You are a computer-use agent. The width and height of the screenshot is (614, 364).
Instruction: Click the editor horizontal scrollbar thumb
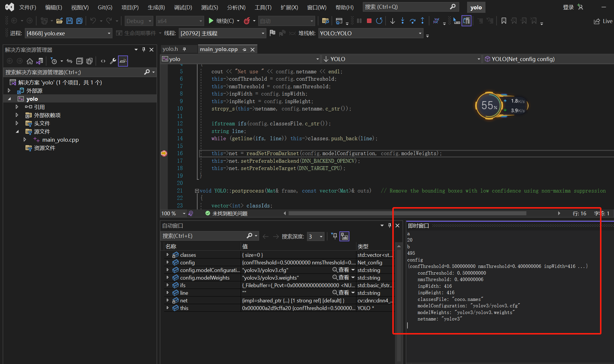[x=407, y=214]
